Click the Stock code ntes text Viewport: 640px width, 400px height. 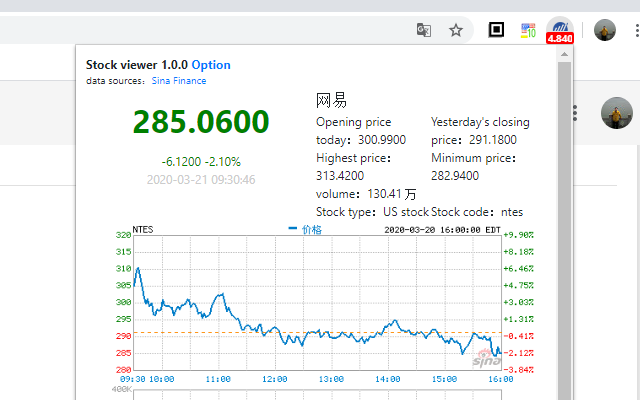tap(477, 212)
